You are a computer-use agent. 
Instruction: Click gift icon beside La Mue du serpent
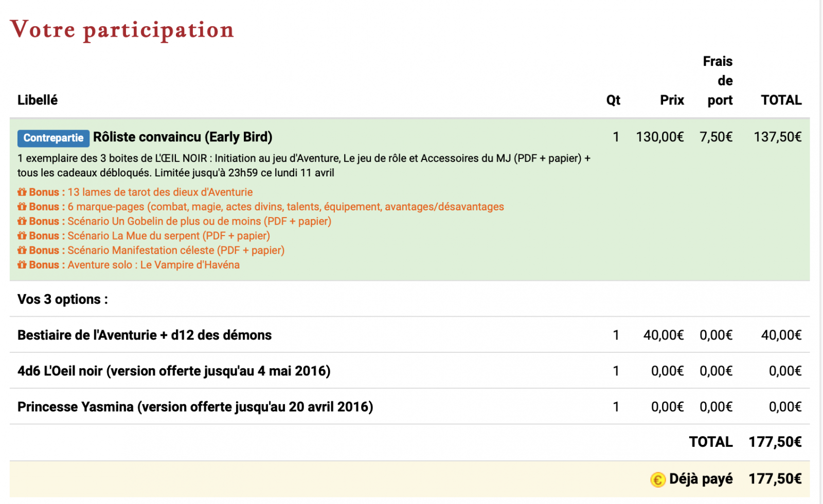pos(22,236)
